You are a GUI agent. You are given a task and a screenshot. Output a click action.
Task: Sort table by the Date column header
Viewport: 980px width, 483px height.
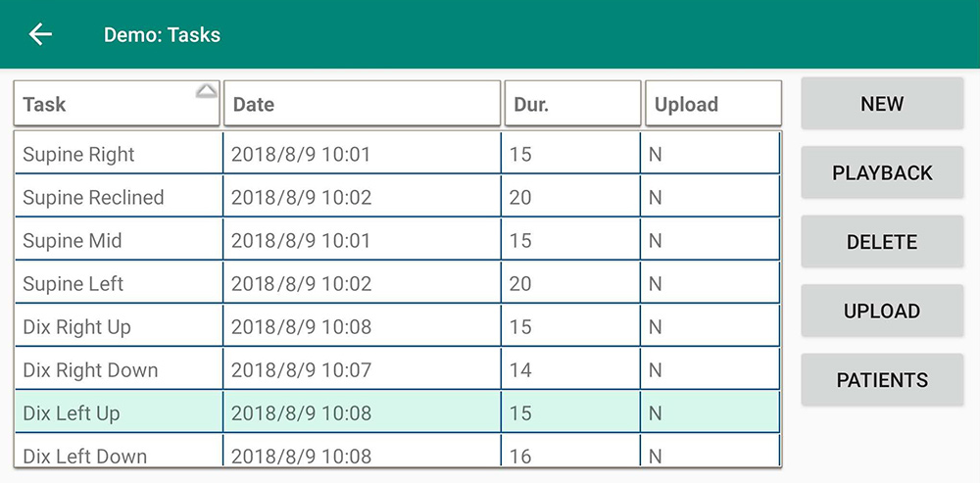(x=362, y=104)
